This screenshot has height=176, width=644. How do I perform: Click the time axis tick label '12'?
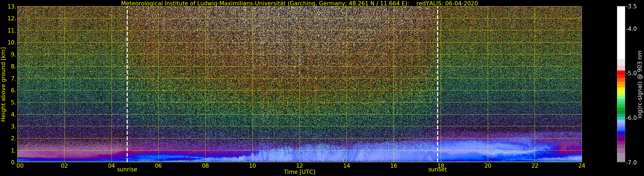click(300, 166)
